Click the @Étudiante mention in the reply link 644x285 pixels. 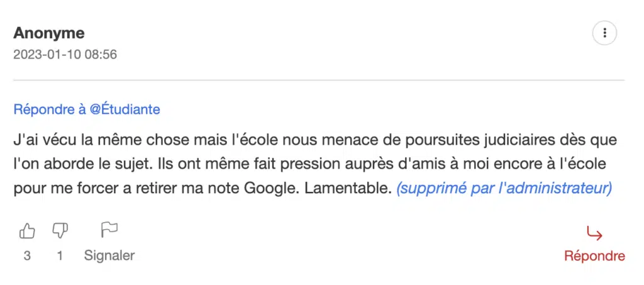click(x=125, y=109)
